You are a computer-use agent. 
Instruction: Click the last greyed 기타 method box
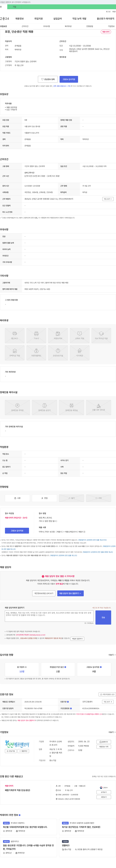98,498
